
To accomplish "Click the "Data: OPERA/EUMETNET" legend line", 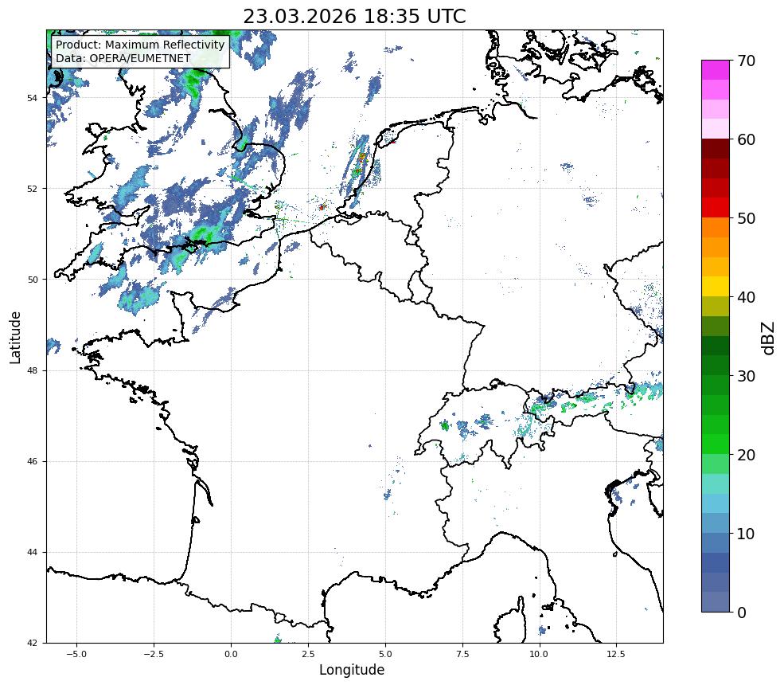I will click(123, 58).
